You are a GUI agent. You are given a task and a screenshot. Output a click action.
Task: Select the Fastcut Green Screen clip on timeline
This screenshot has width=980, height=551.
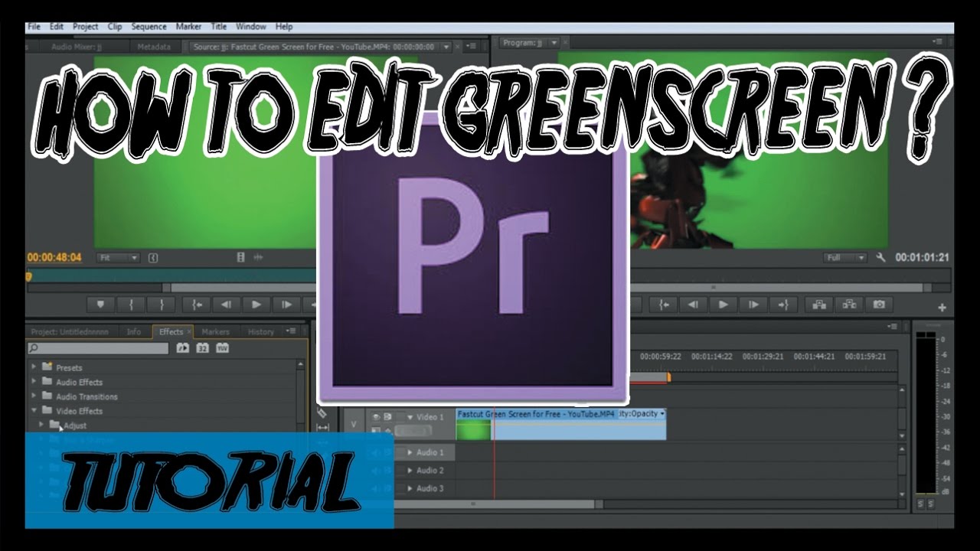pos(560,424)
